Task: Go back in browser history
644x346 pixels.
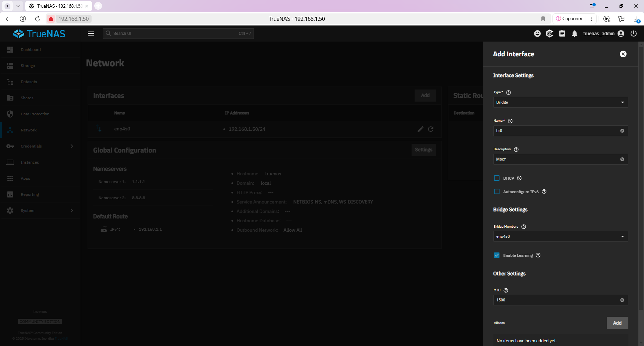Action: [x=8, y=19]
